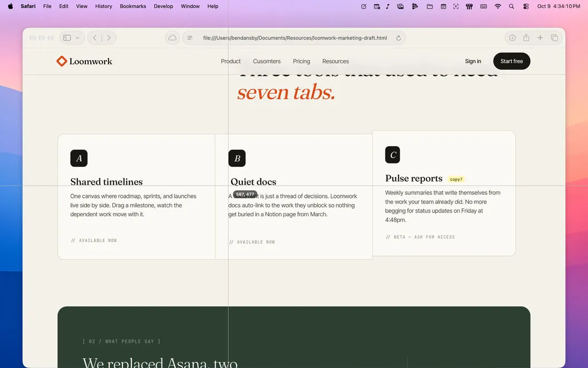Go forward to the next page

(109, 38)
